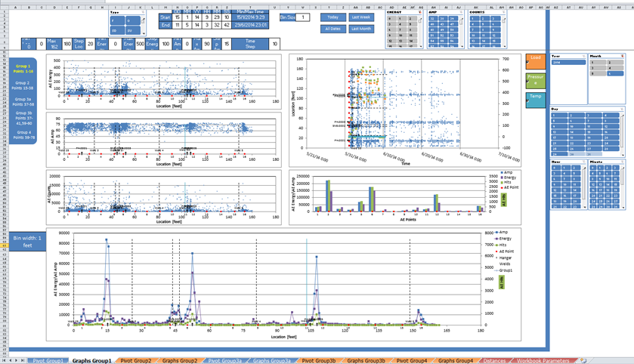Click the All Dates button
This screenshot has width=634, height=364.
pos(333,29)
